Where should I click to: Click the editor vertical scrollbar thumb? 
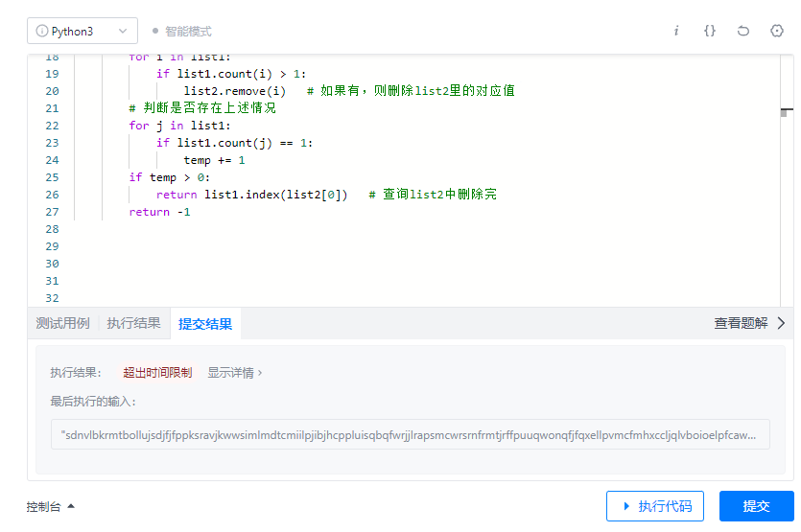click(785, 112)
